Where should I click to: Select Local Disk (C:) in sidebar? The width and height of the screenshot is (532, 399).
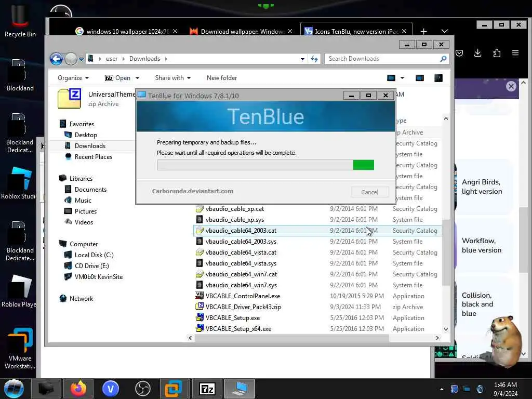pos(94,255)
